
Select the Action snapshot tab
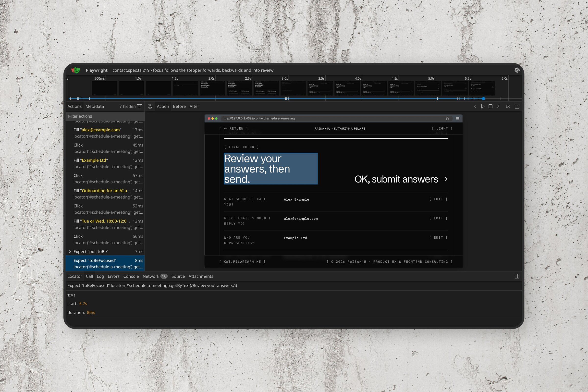click(163, 106)
